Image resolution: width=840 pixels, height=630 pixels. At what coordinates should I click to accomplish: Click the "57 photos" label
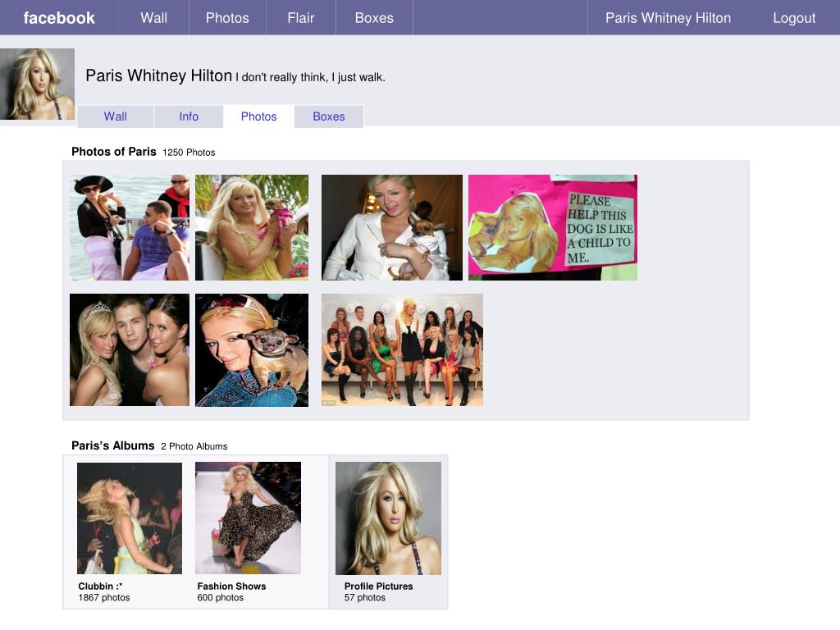pyautogui.click(x=364, y=598)
